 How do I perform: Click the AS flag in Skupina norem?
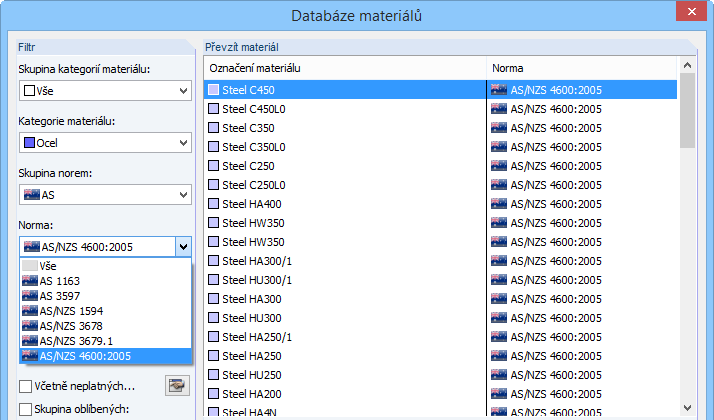[32, 195]
